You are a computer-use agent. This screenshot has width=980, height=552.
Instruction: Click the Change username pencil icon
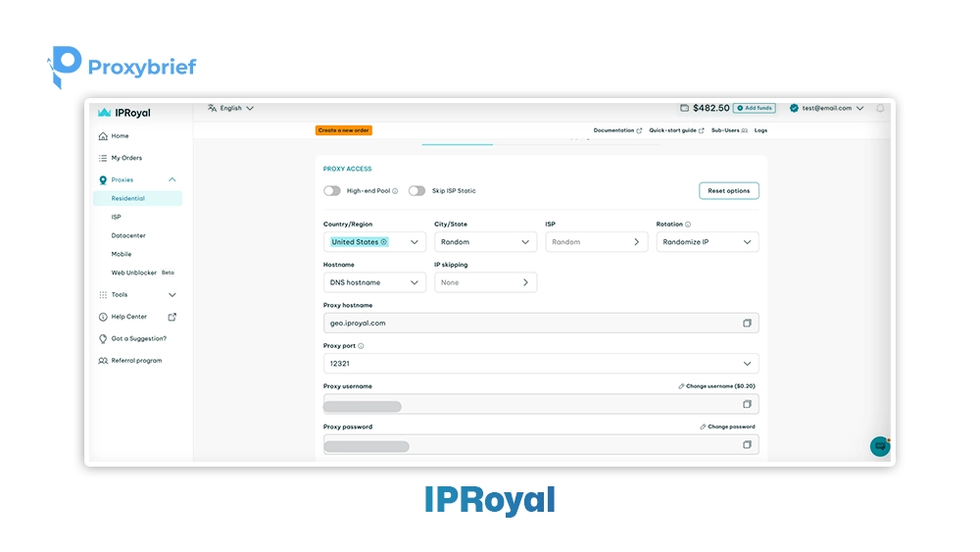[x=681, y=386]
